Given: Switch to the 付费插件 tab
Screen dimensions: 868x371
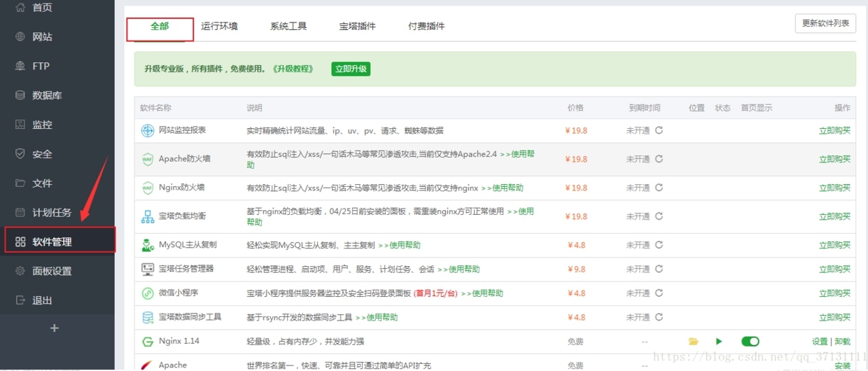Looking at the screenshot, I should pos(426,26).
